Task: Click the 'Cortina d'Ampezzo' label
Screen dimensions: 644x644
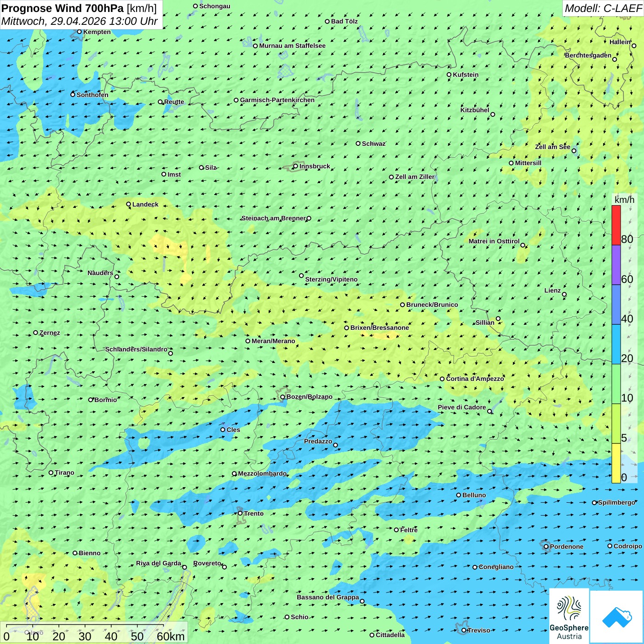Action: pos(475,379)
